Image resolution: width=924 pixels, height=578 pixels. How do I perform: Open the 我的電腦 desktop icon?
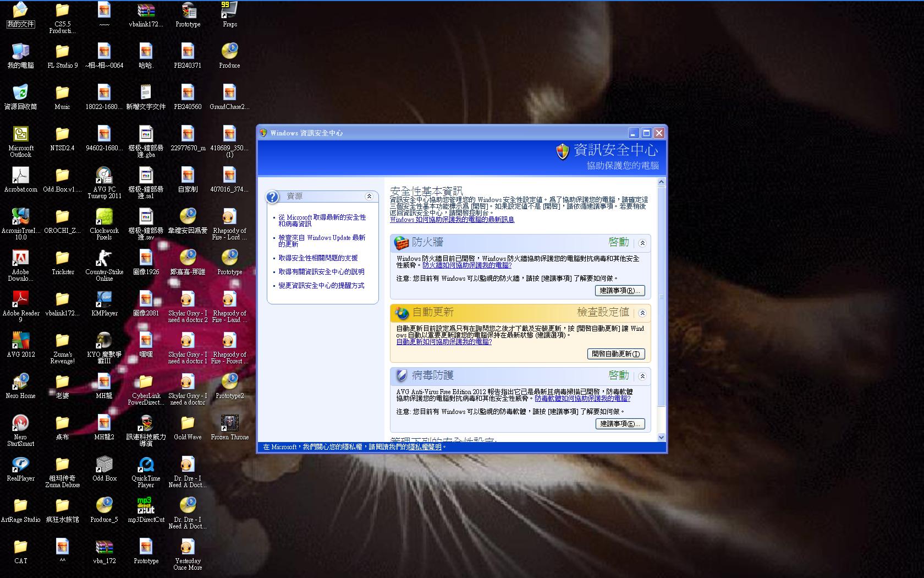coord(21,56)
